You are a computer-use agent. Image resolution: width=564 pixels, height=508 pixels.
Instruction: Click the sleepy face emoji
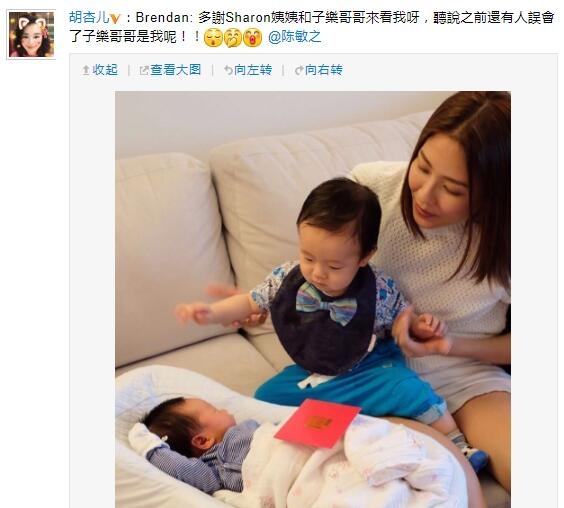[x=213, y=38]
